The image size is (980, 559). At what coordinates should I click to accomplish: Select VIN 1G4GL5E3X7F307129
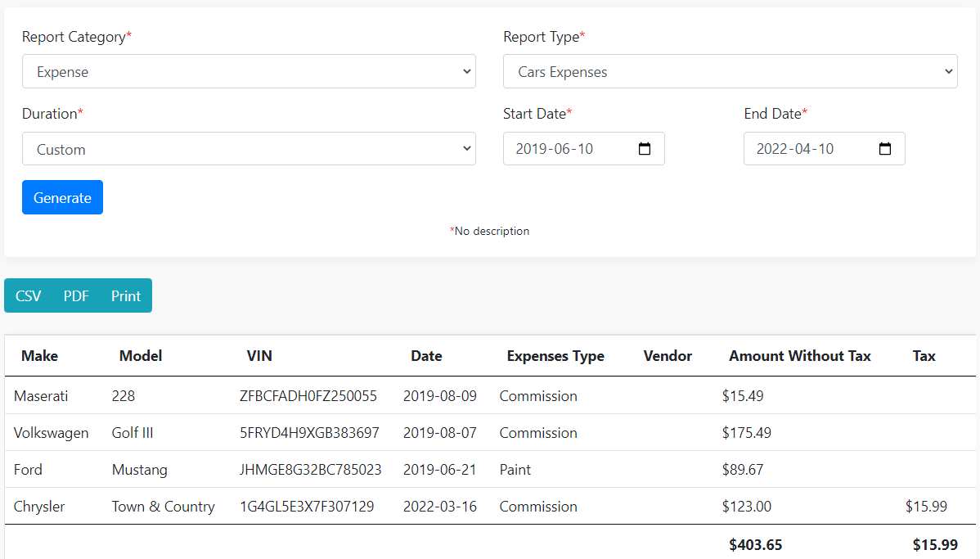coord(307,507)
